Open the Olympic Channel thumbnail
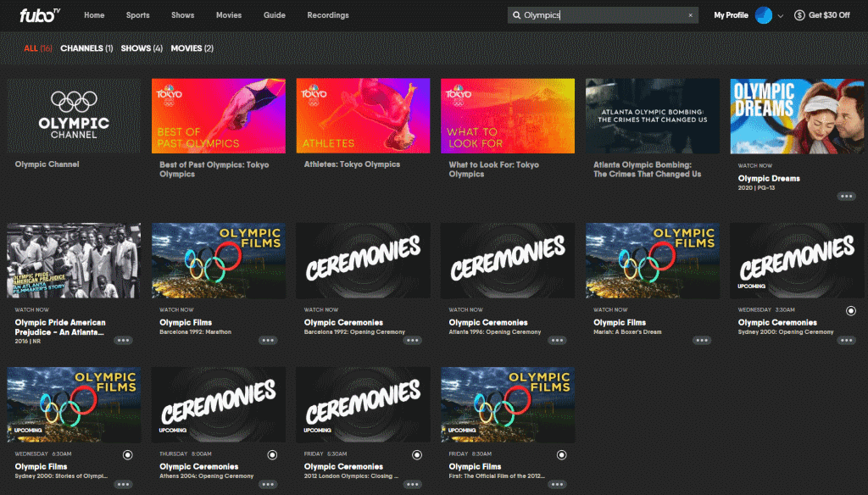 (x=74, y=116)
